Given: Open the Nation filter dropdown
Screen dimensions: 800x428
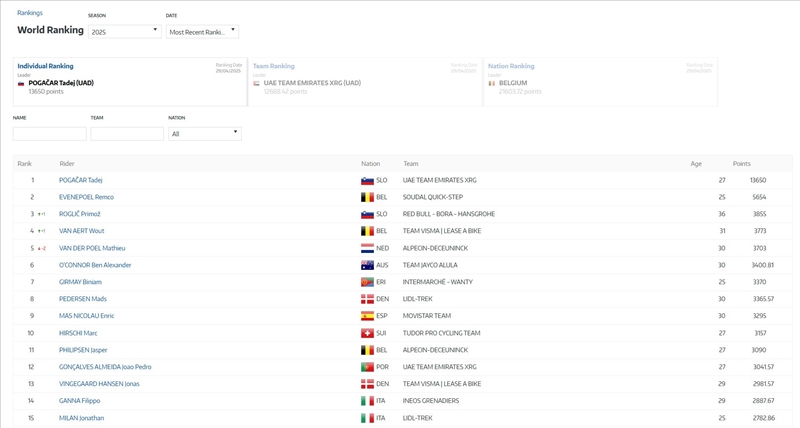Looking at the screenshot, I should pyautogui.click(x=205, y=134).
